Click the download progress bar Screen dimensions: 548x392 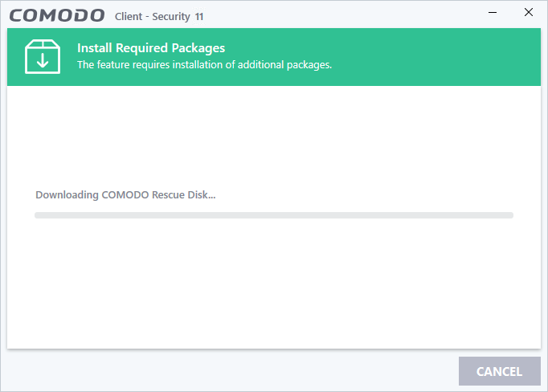click(x=274, y=215)
